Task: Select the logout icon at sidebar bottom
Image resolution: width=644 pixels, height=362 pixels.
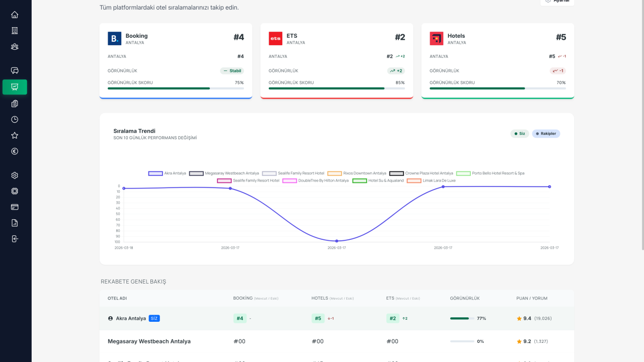Action: tap(15, 239)
